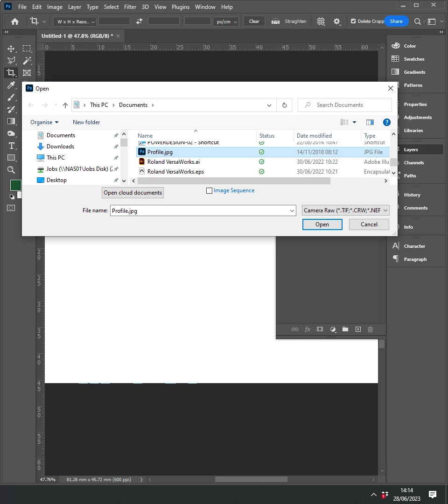Link layers chain icon
Viewport: 448px width, 504px height.
tap(295, 329)
